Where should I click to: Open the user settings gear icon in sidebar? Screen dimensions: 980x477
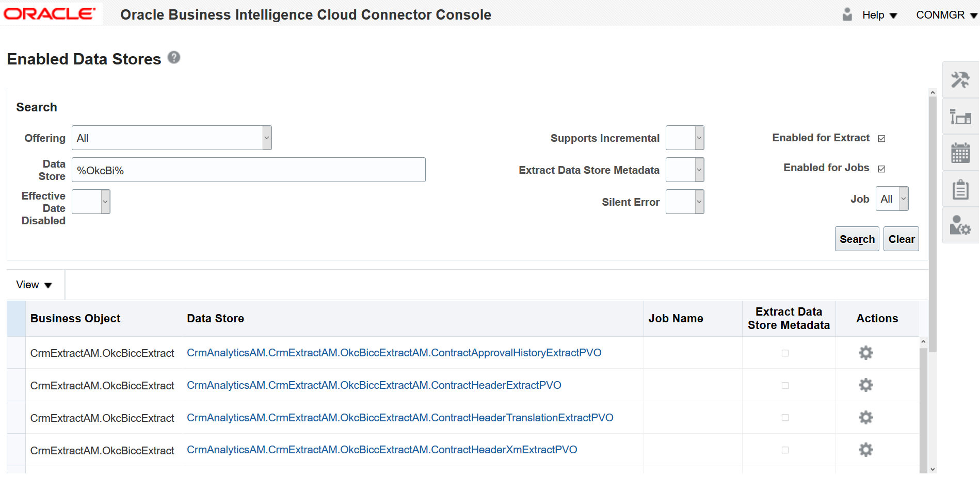[960, 225]
